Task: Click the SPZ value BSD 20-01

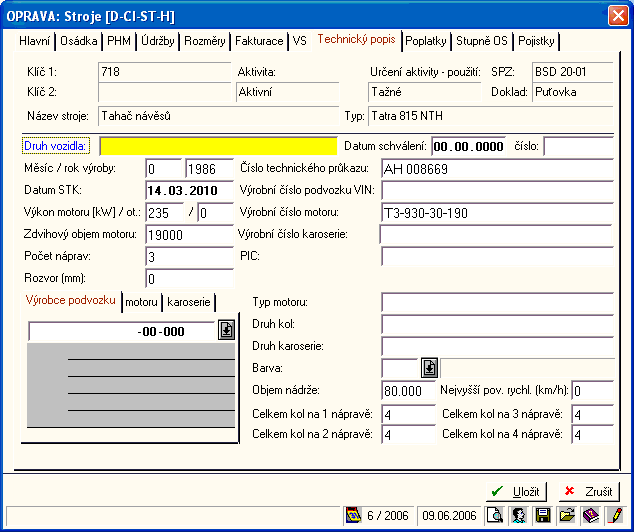Action: point(573,72)
